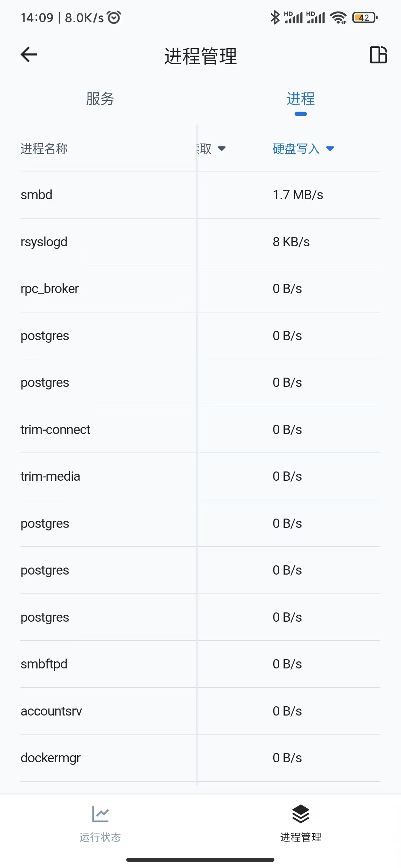Tap the back arrow icon
The height and width of the screenshot is (868, 401).
pyautogui.click(x=29, y=55)
